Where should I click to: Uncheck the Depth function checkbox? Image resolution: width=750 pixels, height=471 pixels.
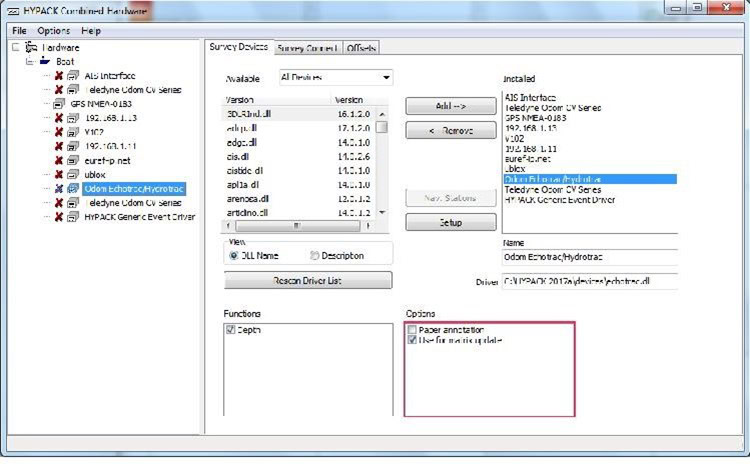pos(231,329)
